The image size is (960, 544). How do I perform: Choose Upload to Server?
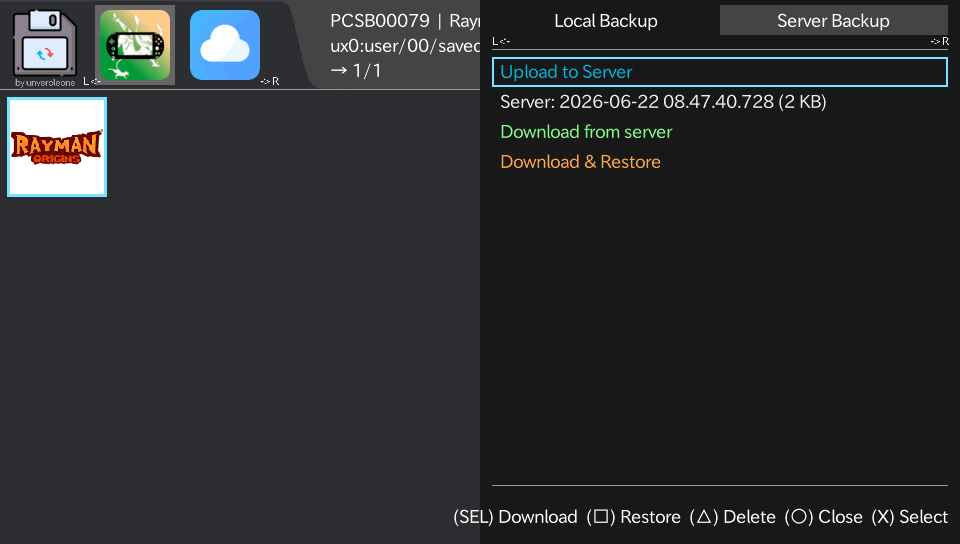(720, 72)
